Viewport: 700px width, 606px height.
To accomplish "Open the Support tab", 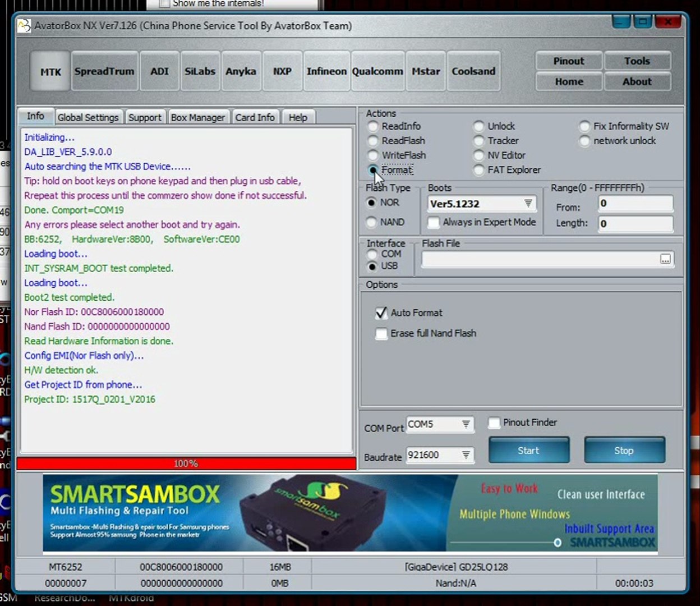I will pyautogui.click(x=145, y=117).
